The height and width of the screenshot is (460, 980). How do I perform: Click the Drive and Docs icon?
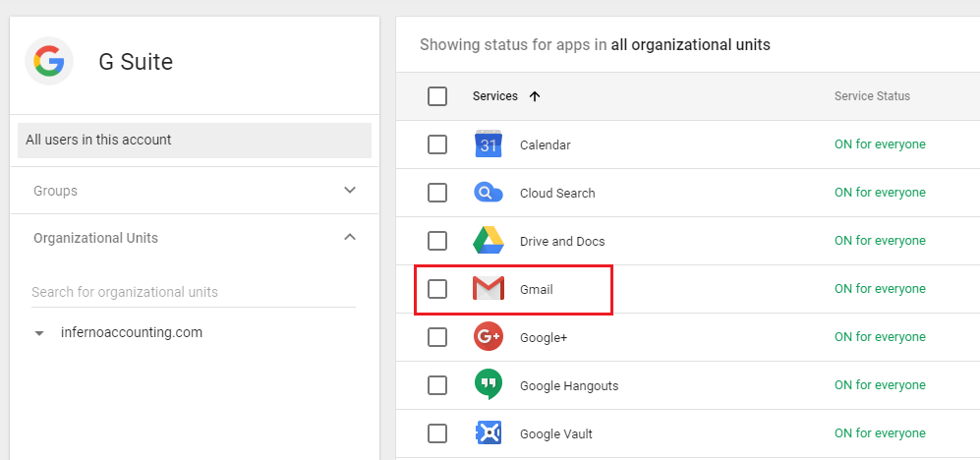pyautogui.click(x=489, y=241)
